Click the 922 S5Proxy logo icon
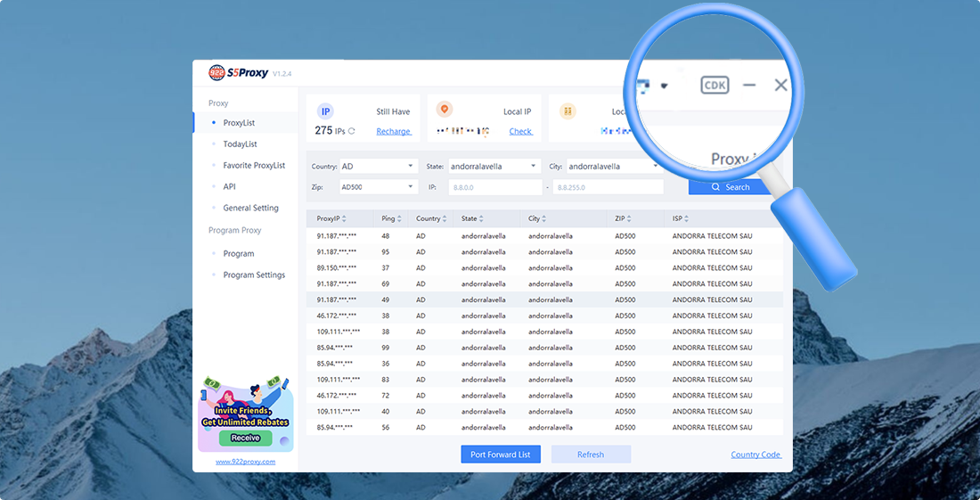The height and width of the screenshot is (500, 980). click(217, 73)
